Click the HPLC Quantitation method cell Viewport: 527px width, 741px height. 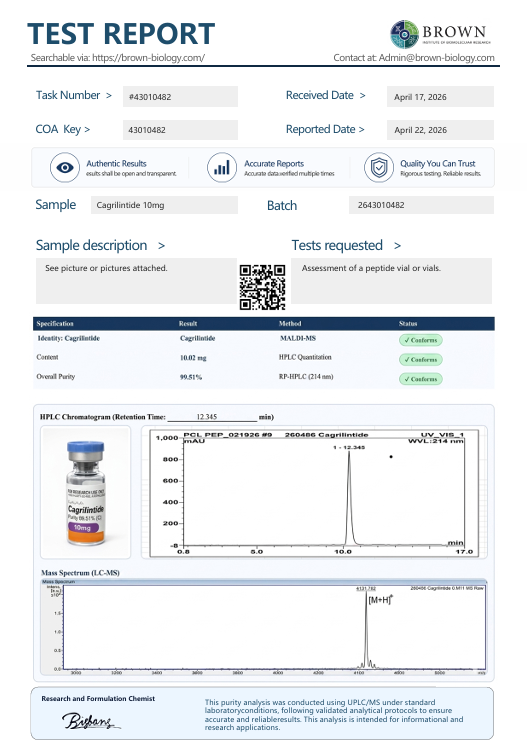[x=305, y=357]
